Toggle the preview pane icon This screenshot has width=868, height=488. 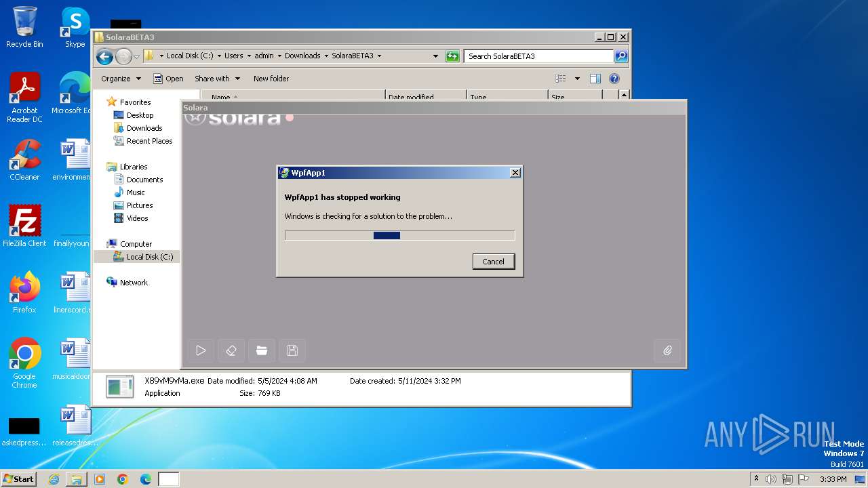pyautogui.click(x=595, y=79)
